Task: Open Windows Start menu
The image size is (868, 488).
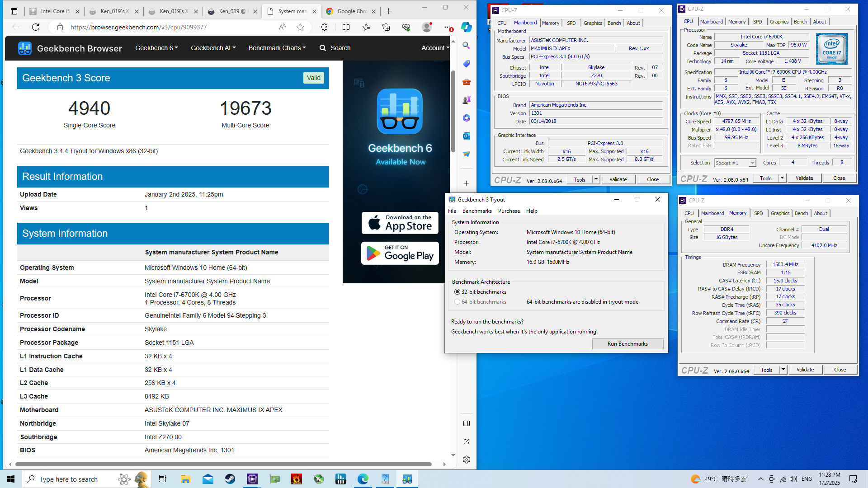Action: click(11, 479)
